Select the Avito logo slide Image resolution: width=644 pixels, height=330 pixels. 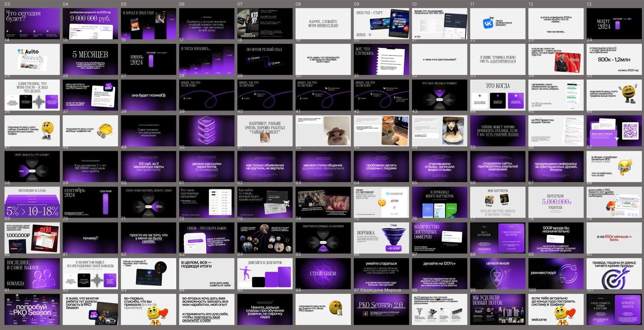32,59
